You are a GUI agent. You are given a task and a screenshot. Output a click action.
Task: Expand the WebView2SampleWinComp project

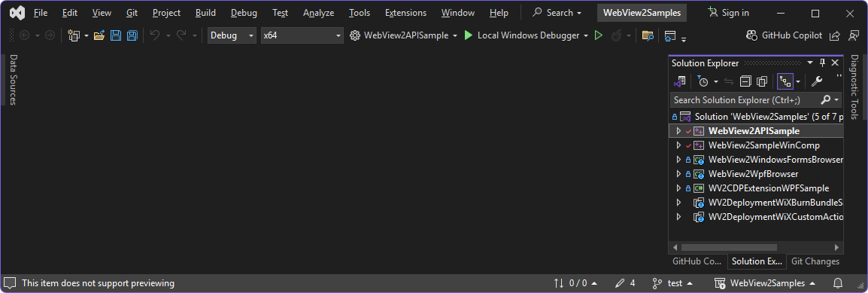[x=678, y=145]
